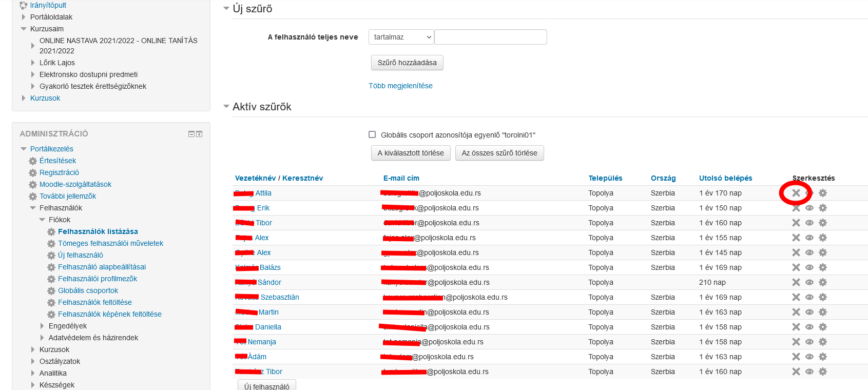Collapse the Portálkezelés tree node
The width and height of the screenshot is (868, 390).
(24, 149)
